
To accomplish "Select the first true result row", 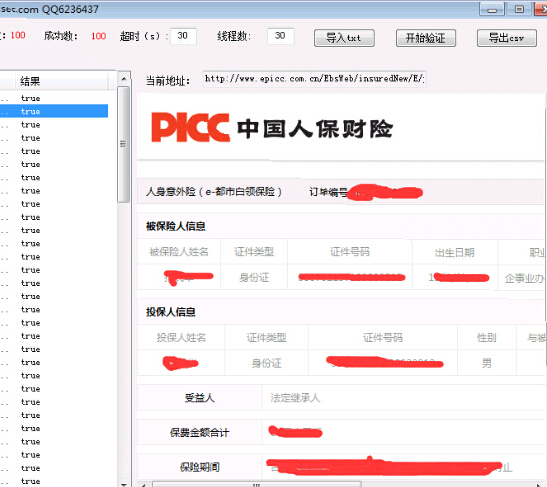I will 54,98.
